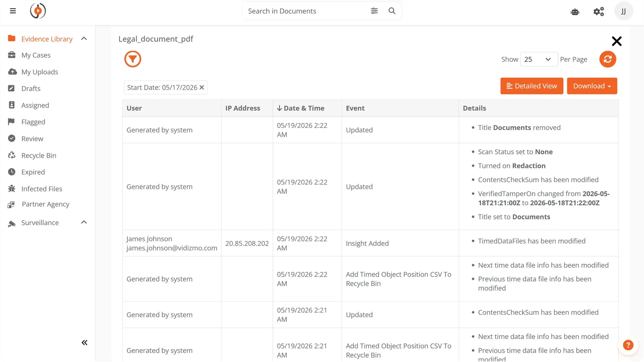Click the Review checkmark icon
The image size is (644, 362).
(x=11, y=138)
